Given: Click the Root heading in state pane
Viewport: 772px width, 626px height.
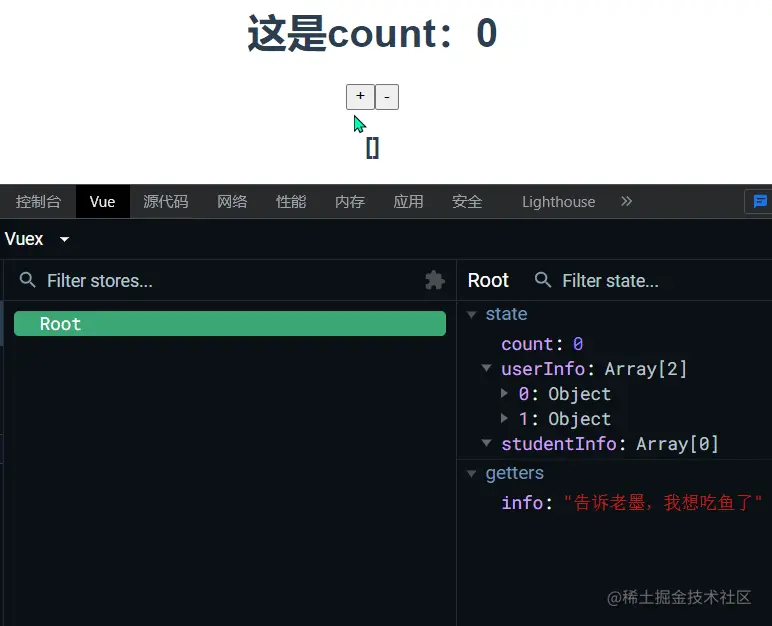Looking at the screenshot, I should coord(488,280).
